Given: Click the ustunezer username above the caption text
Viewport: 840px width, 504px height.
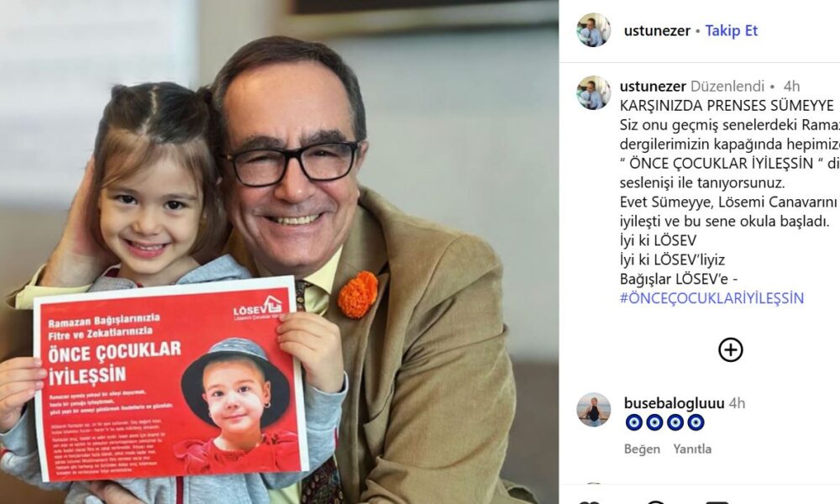Looking at the screenshot, I should point(653,87).
